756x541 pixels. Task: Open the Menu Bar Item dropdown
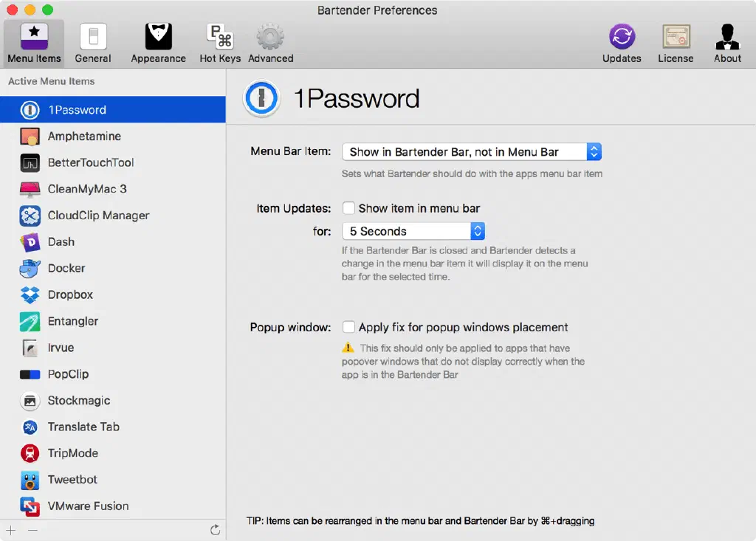click(472, 152)
